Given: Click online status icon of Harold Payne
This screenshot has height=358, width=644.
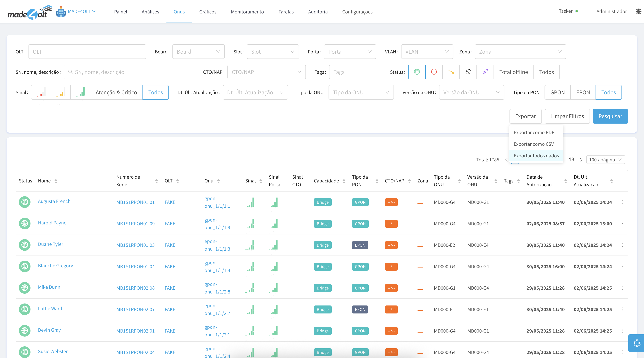Looking at the screenshot, I should tap(25, 223).
